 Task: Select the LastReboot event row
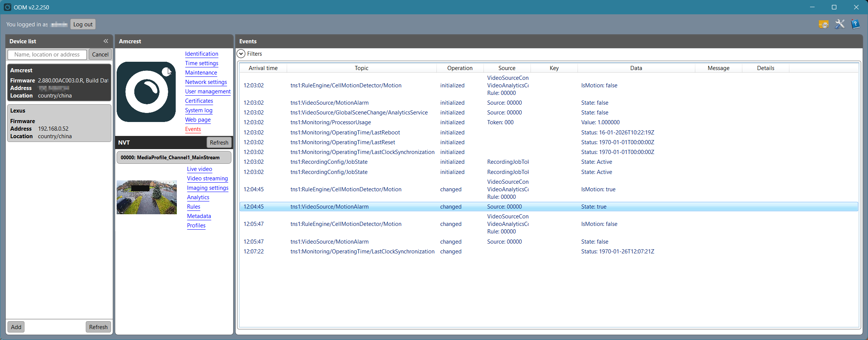click(x=549, y=133)
